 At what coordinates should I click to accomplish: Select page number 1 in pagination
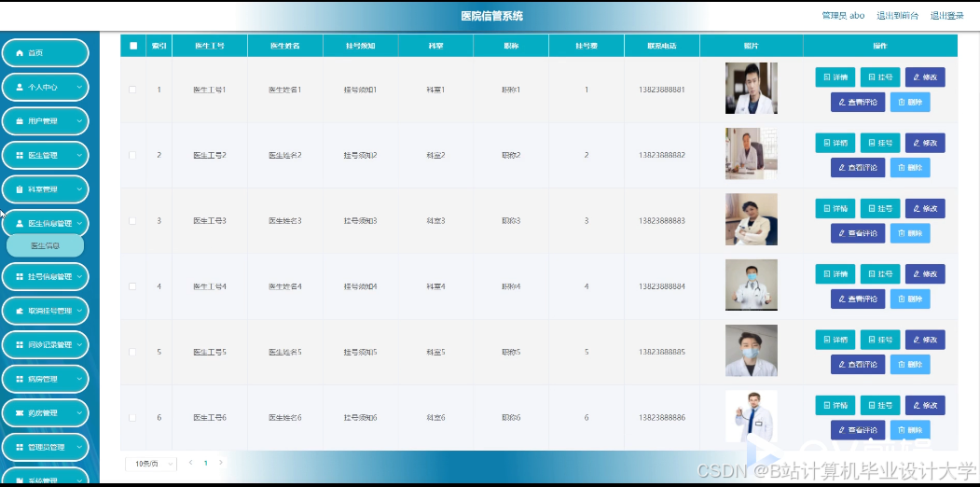206,464
